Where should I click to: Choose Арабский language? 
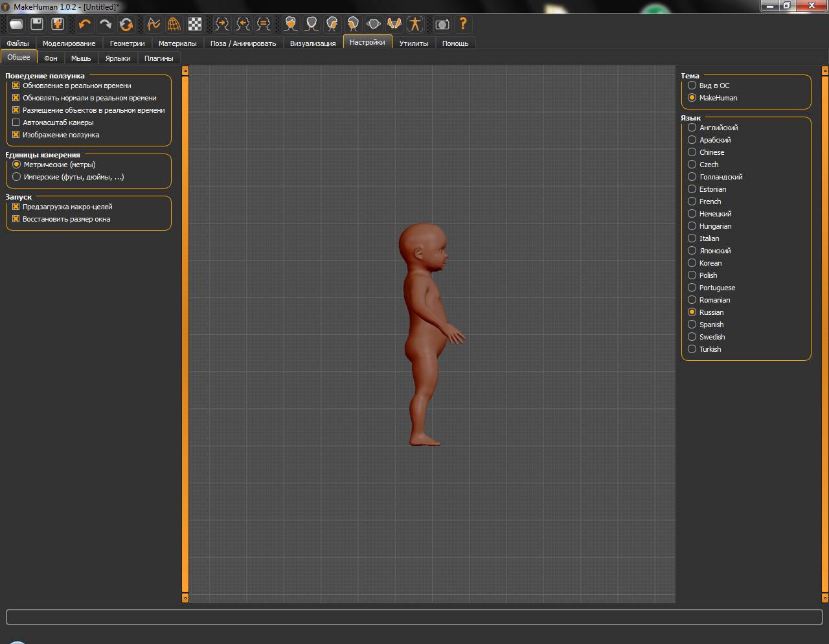click(x=692, y=140)
